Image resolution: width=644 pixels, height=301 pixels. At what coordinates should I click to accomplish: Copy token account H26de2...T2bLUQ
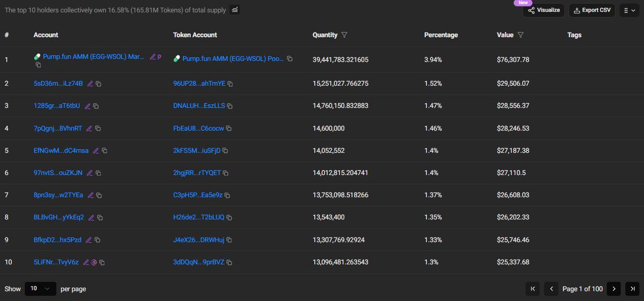coord(229,218)
